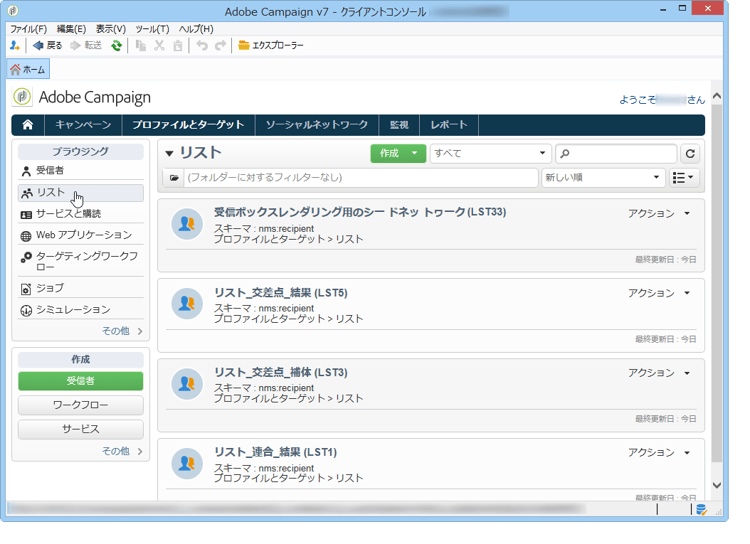750x544 pixels.
Task: Open the レポート tab
Action: point(449,125)
